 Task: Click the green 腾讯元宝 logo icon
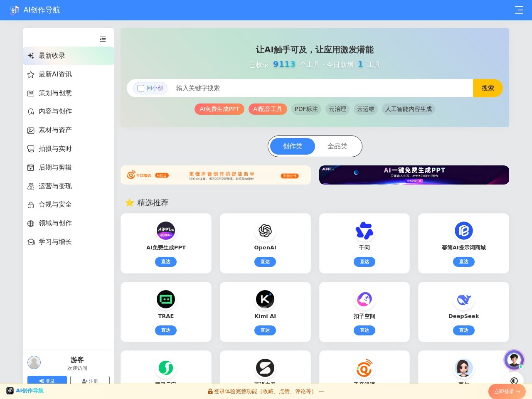coord(166,368)
